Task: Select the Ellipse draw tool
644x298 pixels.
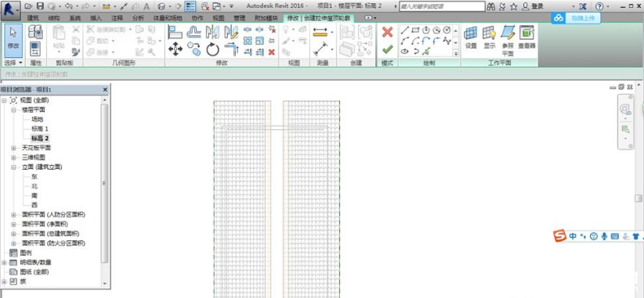Action: (x=404, y=52)
